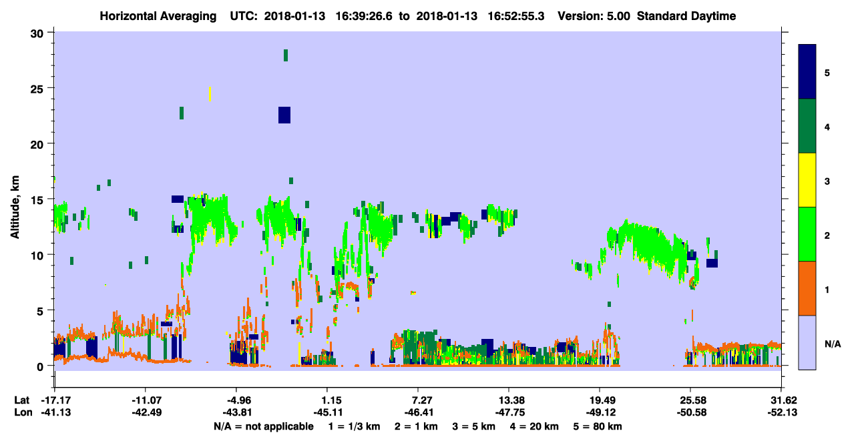Click the lavender N/A colorbar segment
This screenshot has width=868, height=445.
[x=807, y=342]
